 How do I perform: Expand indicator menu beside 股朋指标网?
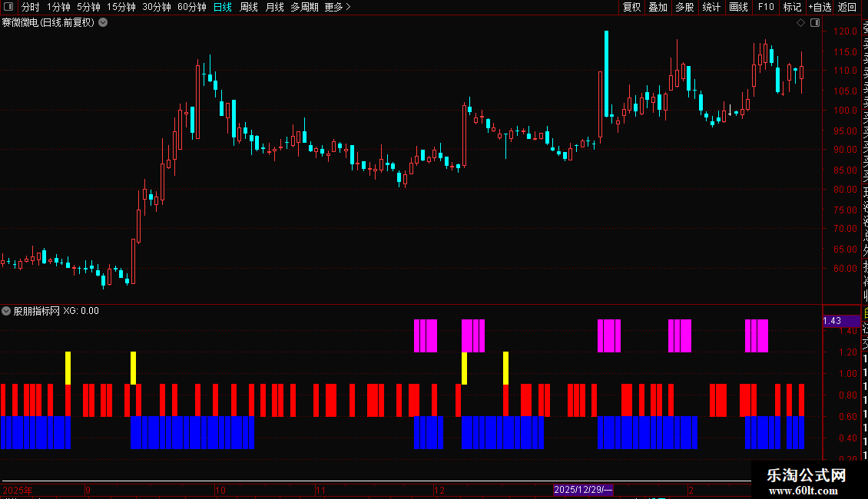point(6,311)
